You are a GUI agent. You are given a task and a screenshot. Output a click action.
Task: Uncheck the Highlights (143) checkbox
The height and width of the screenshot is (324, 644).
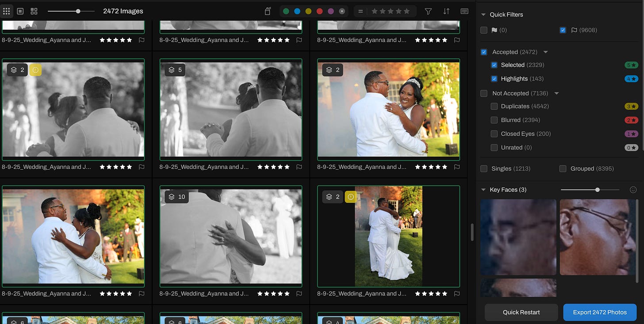[x=494, y=79]
